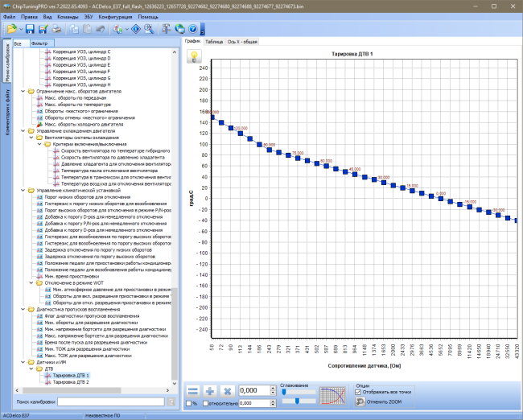Collapse the ДТВ folder

click(x=31, y=369)
